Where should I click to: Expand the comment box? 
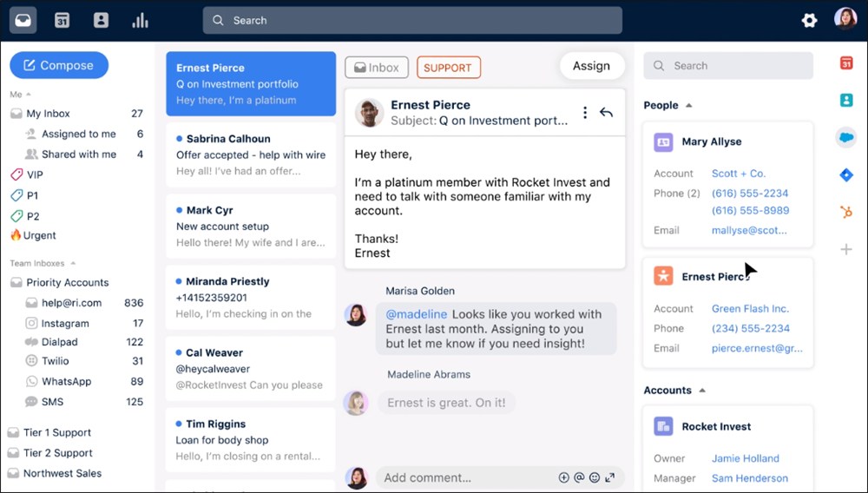pos(610,477)
